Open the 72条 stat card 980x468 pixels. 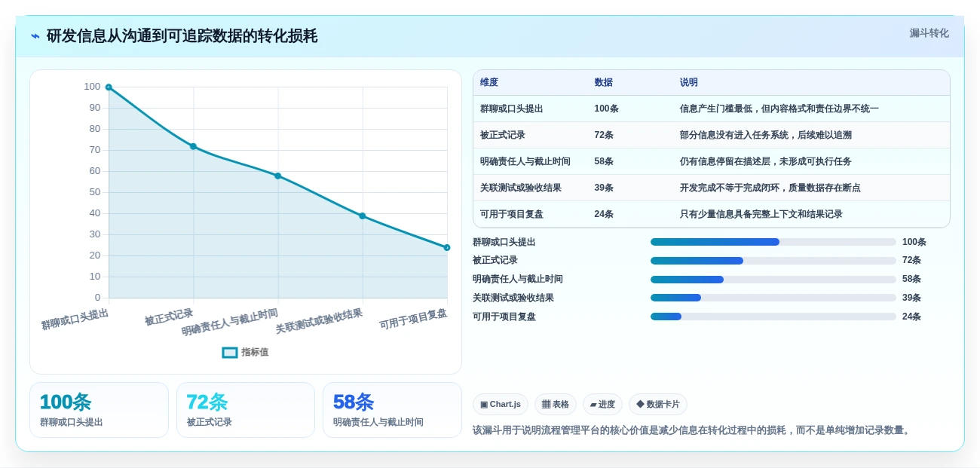pos(246,410)
